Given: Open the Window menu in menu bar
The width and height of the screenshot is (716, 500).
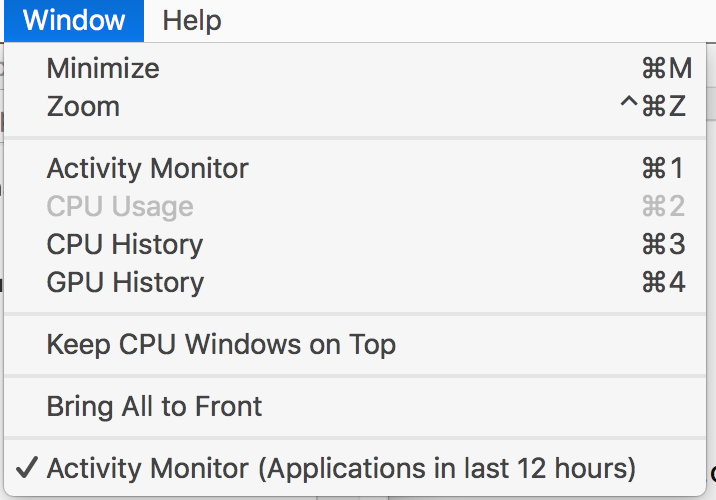Looking at the screenshot, I should [74, 20].
